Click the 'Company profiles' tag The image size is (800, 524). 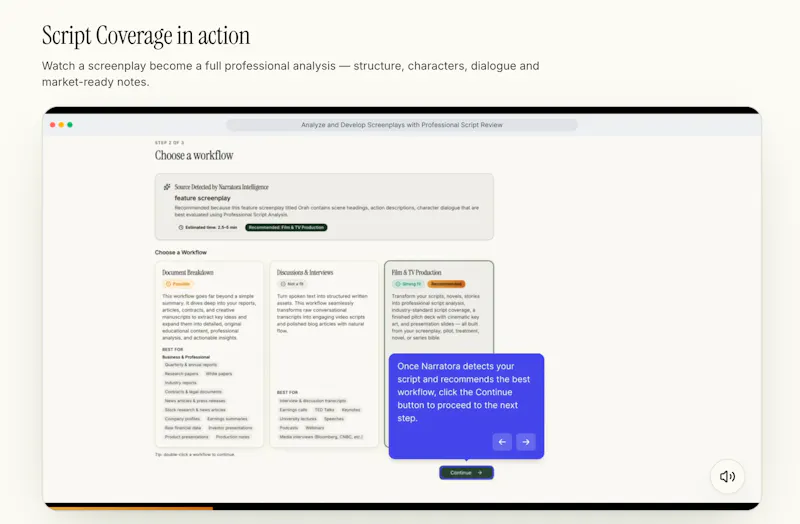182,419
